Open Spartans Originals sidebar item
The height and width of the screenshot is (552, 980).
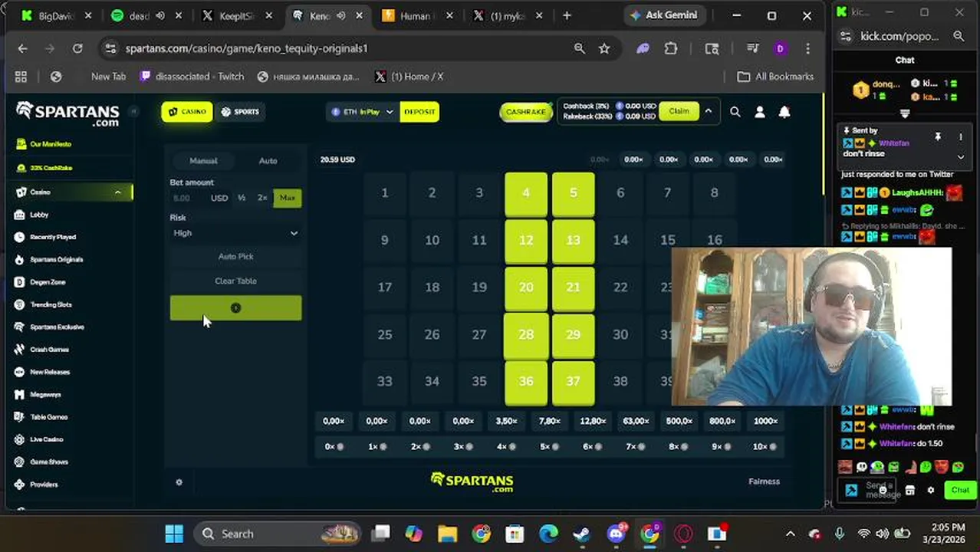(x=56, y=260)
